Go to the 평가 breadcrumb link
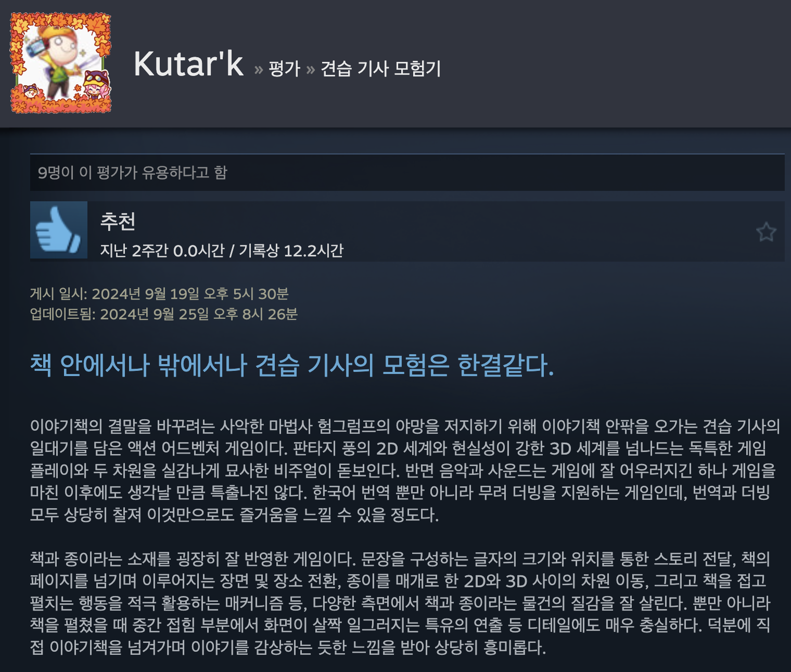 click(x=285, y=69)
